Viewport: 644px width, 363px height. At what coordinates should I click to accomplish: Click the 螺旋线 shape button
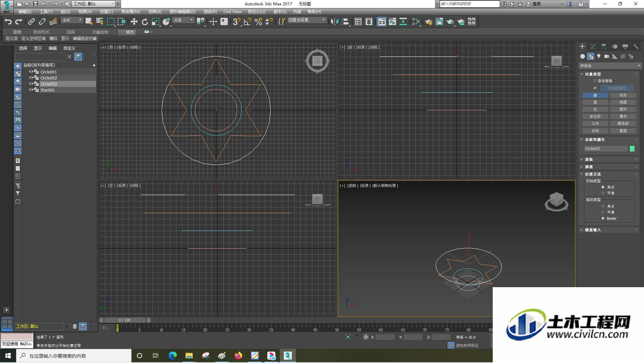point(623,124)
